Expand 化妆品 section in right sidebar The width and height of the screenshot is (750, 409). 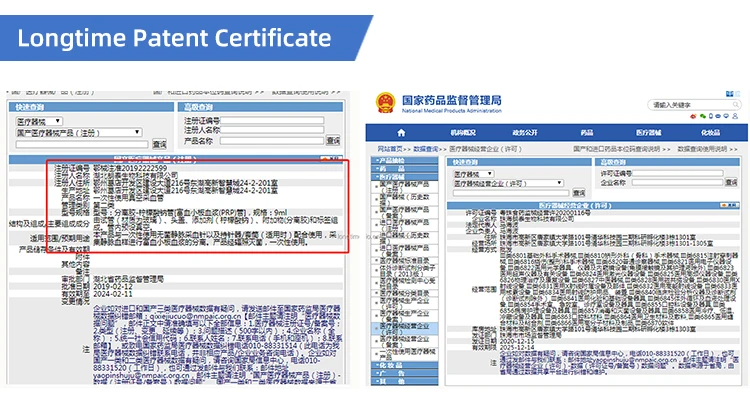[x=405, y=365]
